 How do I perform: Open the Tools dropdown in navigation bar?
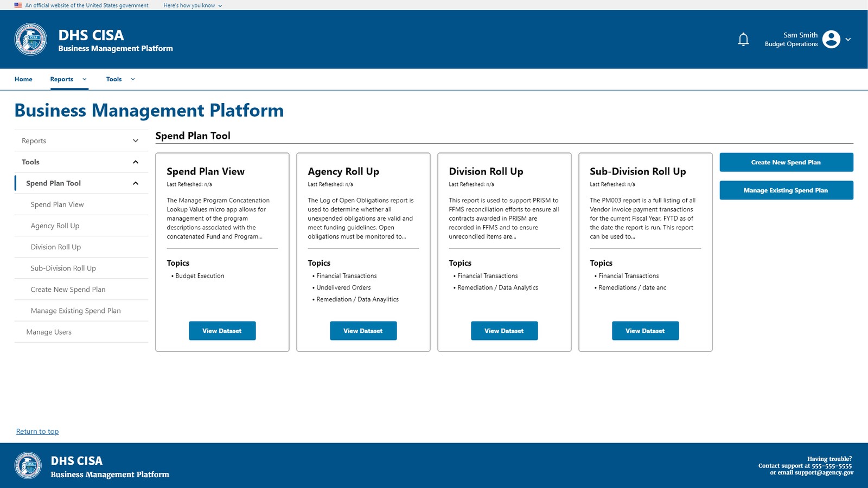point(120,79)
